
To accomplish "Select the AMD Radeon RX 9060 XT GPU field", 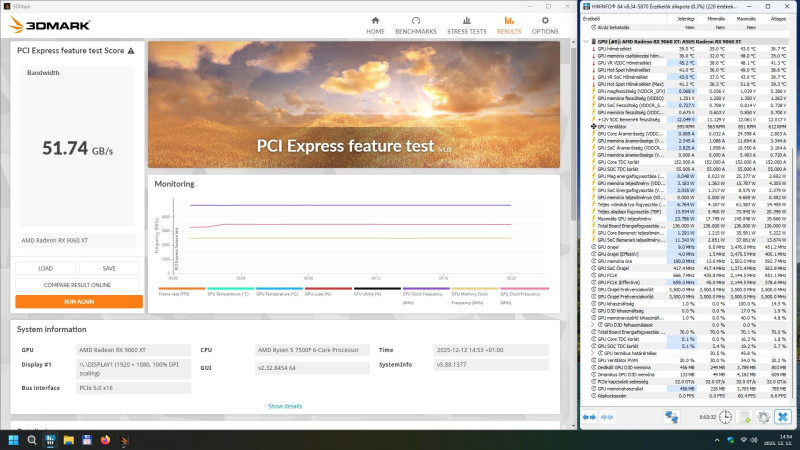I will (134, 350).
